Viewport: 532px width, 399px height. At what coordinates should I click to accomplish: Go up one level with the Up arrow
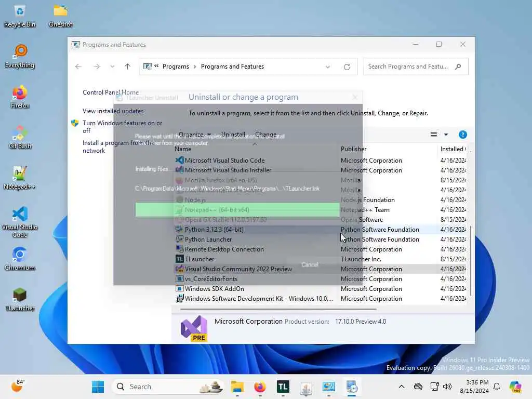(x=128, y=66)
